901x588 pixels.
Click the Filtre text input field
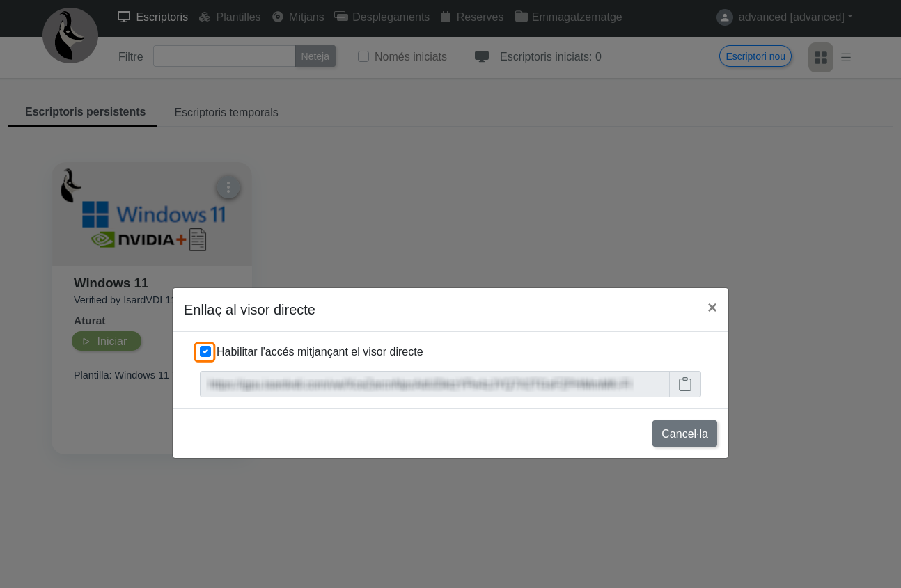(x=224, y=56)
